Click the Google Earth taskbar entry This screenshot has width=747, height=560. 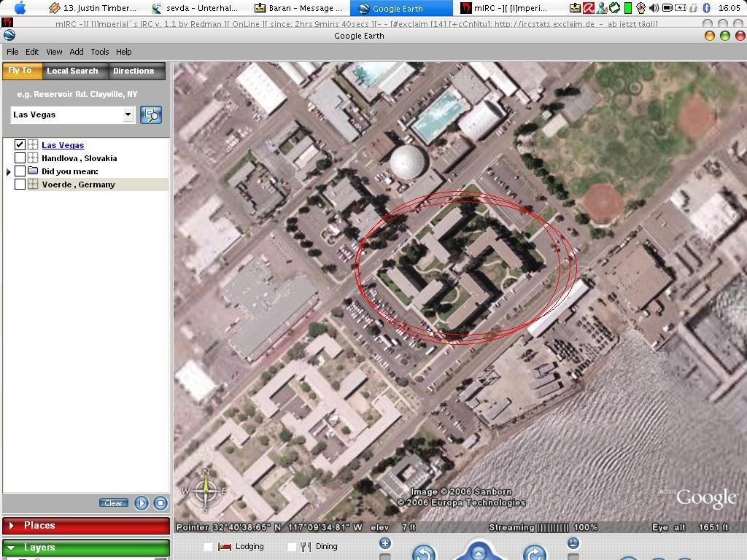point(401,7)
